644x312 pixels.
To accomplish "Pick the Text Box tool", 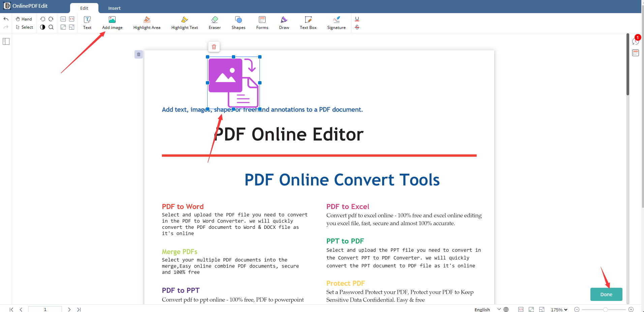I will pyautogui.click(x=308, y=23).
